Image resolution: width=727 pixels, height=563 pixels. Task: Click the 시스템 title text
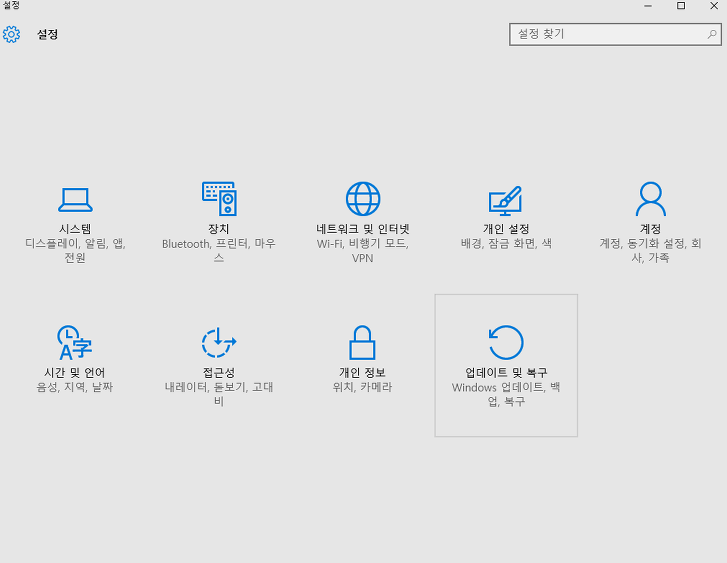(x=75, y=229)
